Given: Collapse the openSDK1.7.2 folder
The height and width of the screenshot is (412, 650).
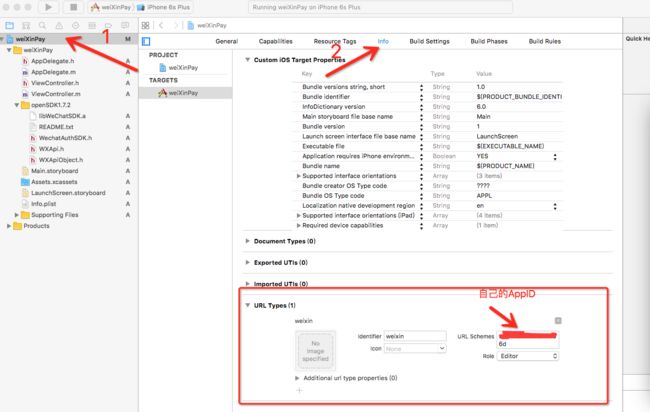Looking at the screenshot, I should point(17,105).
